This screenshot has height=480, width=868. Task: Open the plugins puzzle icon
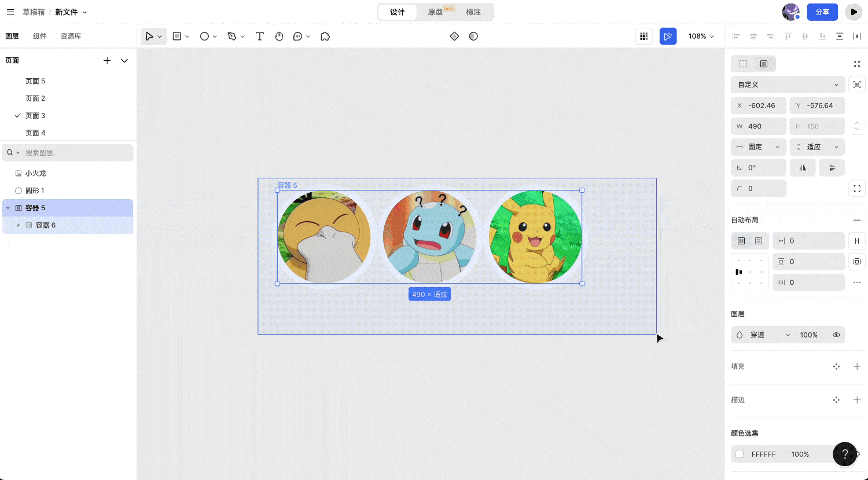click(325, 36)
